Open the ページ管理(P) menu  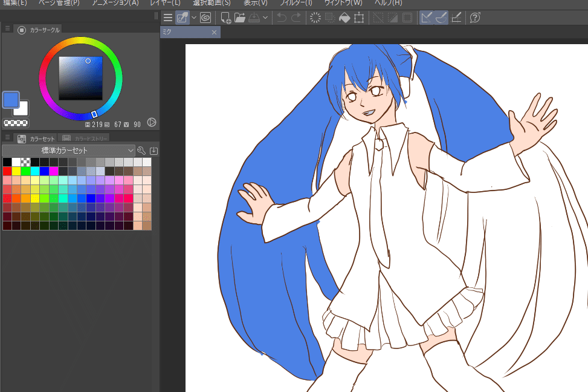click(59, 3)
